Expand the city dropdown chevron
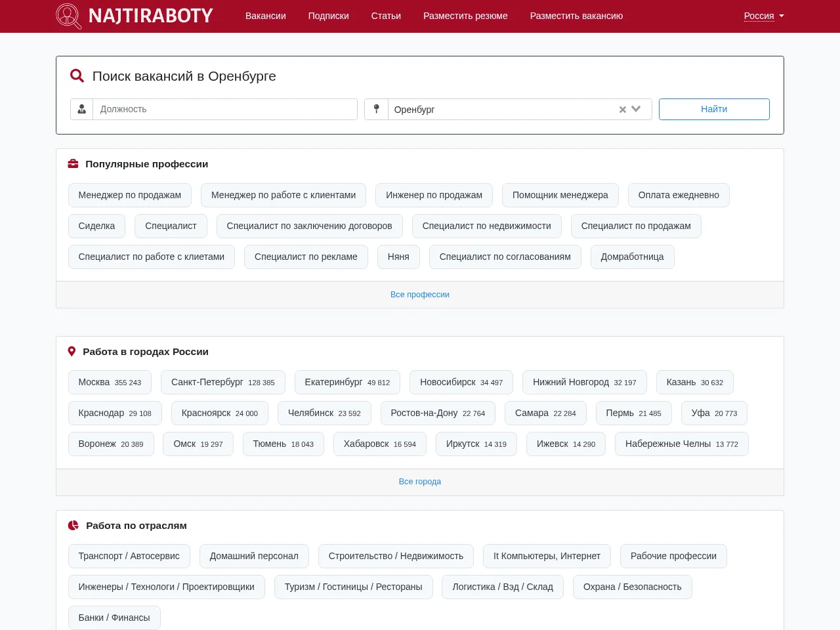This screenshot has width=840, height=630. 636,110
